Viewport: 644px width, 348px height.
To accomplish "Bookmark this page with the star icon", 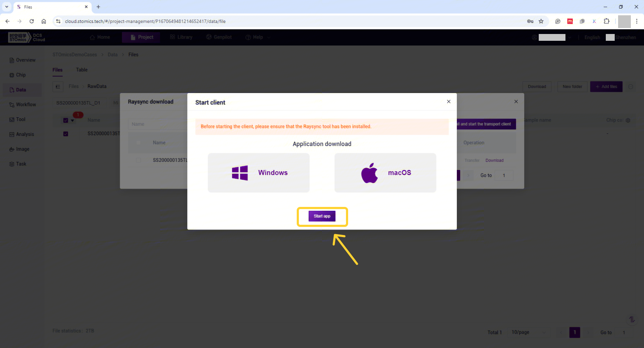I will pos(541,21).
